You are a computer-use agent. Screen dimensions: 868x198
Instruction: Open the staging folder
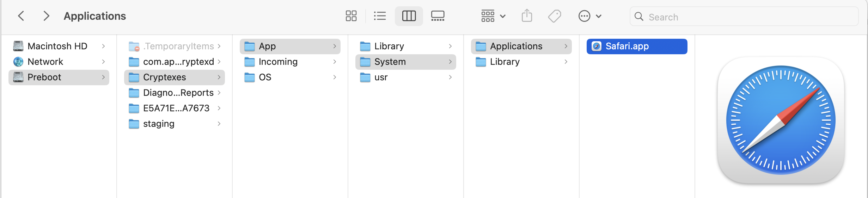click(159, 124)
